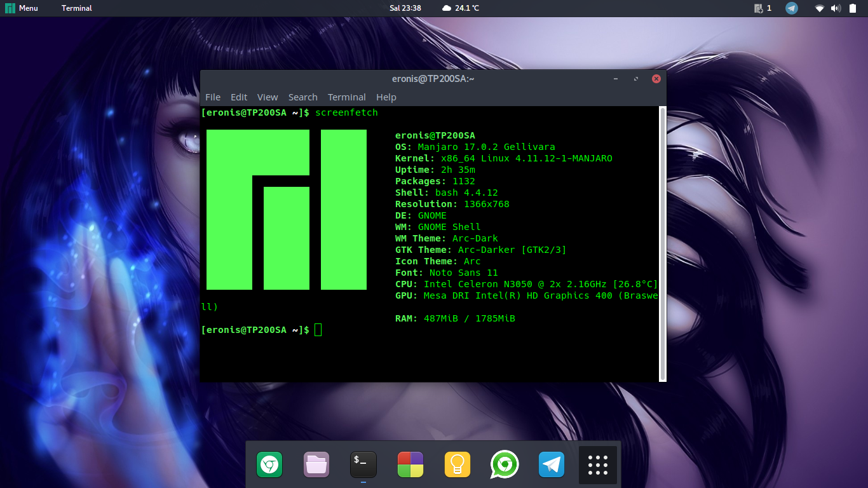
Task: Click the Terminal app menu in top bar
Action: (x=76, y=8)
